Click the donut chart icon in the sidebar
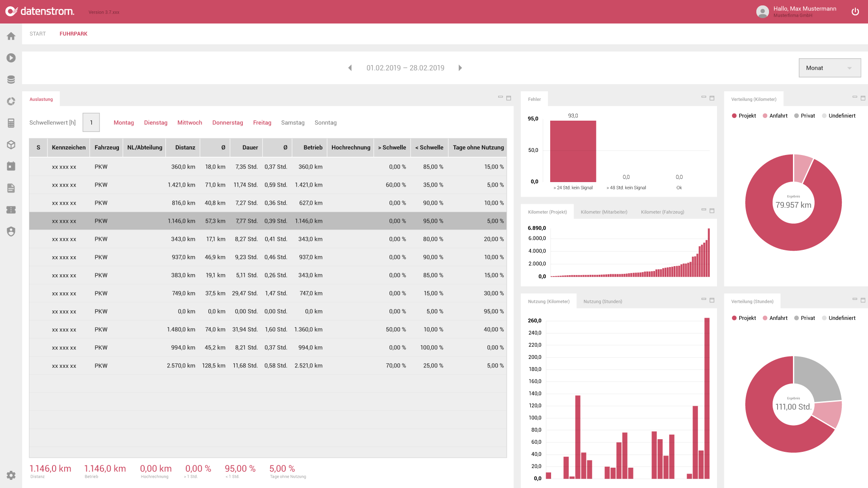The image size is (868, 488). [11, 101]
